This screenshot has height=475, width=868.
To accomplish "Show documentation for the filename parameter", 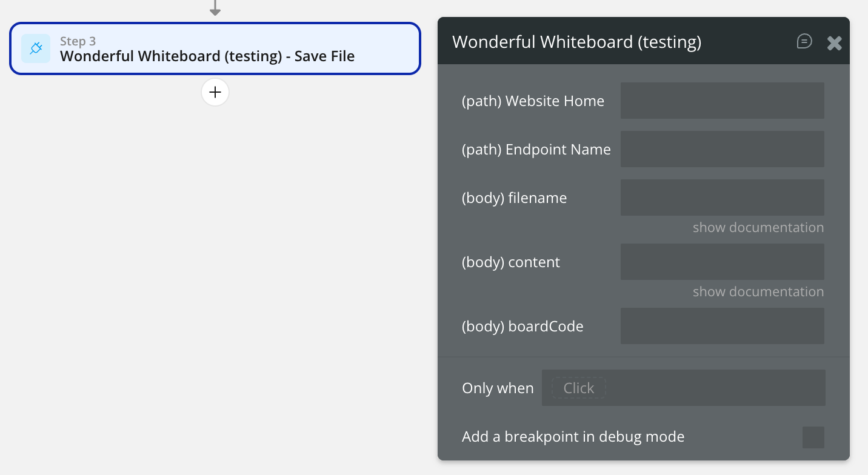I will (758, 228).
